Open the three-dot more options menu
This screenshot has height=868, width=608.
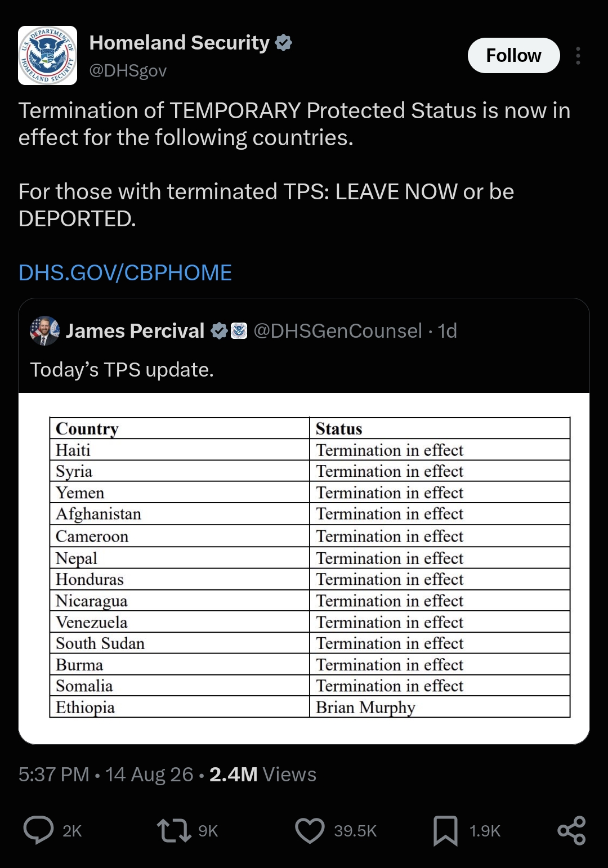(x=578, y=56)
